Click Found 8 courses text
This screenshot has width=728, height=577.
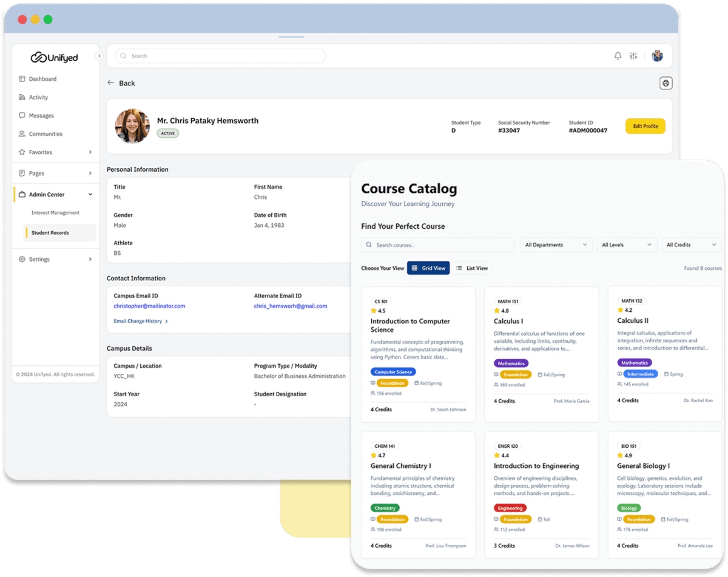click(x=703, y=268)
